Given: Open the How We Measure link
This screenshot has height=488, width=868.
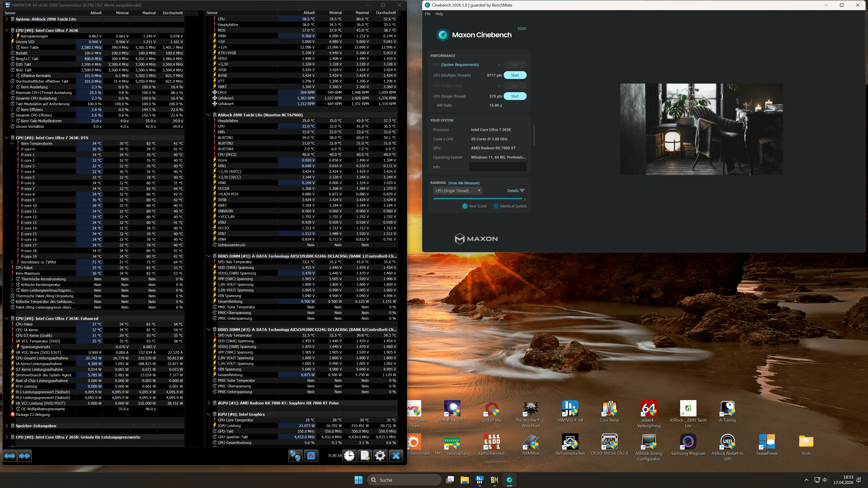Looking at the screenshot, I should [464, 183].
